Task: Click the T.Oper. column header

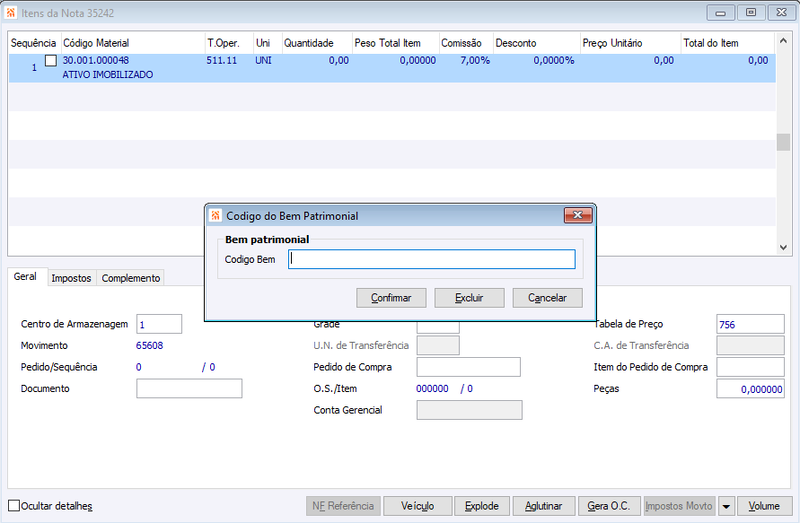Action: 229,43
